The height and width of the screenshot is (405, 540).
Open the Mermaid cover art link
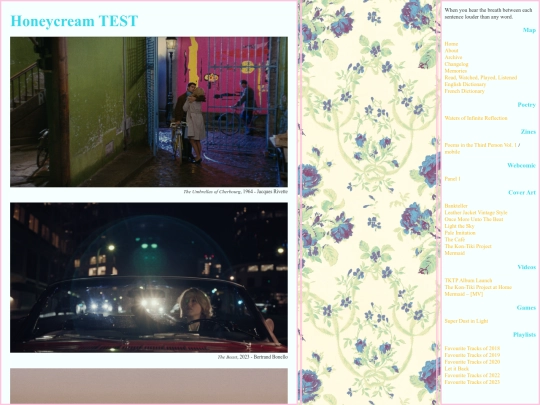455,253
